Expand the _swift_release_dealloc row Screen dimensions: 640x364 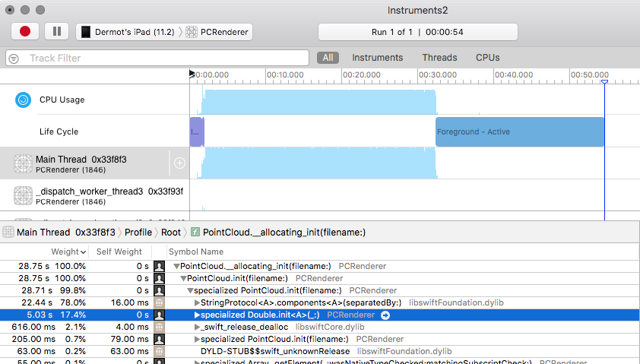[x=198, y=327]
